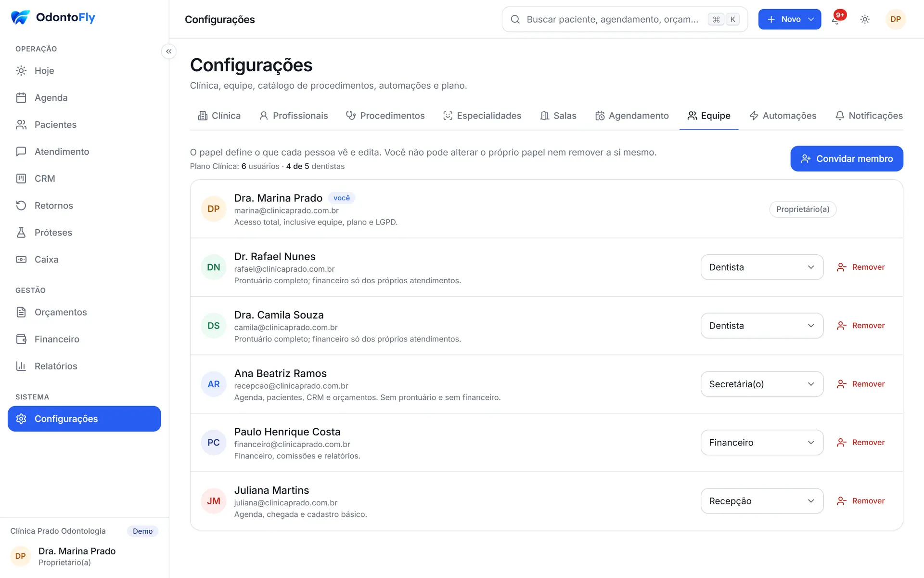
Task: Change Ana Beatriz Ramos's Secretária(o) role dropdown
Action: point(762,384)
